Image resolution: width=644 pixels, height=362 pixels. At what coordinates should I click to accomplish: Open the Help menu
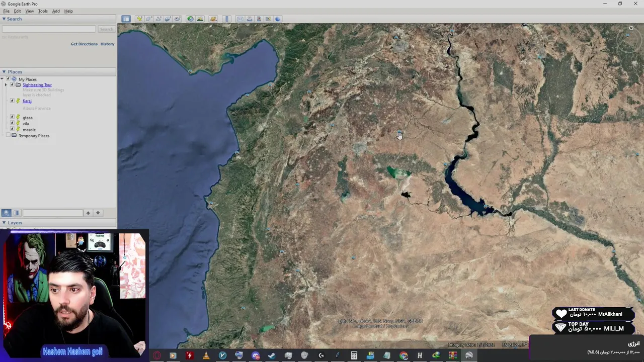[68, 11]
